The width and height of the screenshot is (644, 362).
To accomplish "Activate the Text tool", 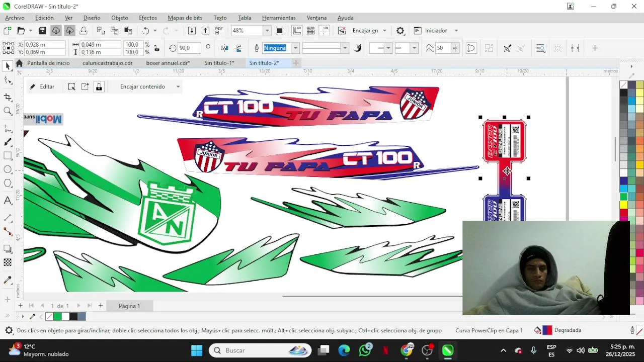I will (8, 201).
